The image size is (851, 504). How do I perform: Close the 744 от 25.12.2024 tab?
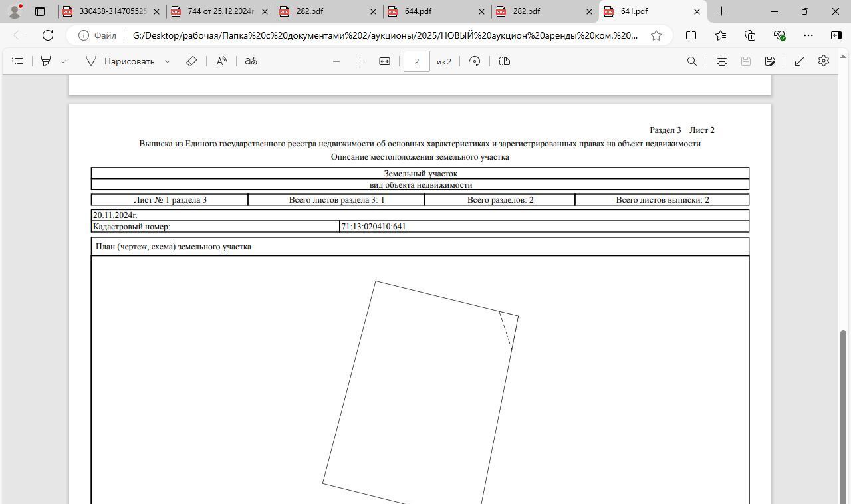point(265,11)
